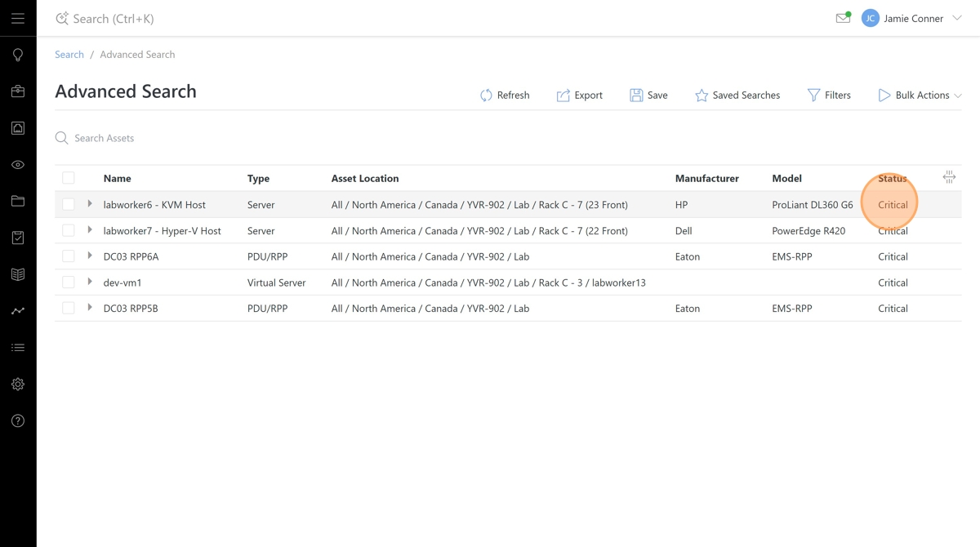Screen dimensions: 980x547
Task: Go to Search breadcrumb link
Action: [69, 55]
